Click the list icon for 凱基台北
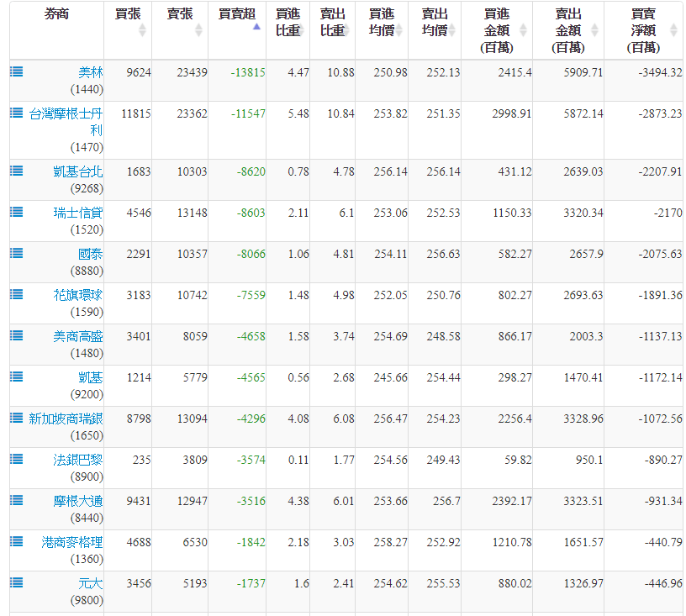 point(17,171)
